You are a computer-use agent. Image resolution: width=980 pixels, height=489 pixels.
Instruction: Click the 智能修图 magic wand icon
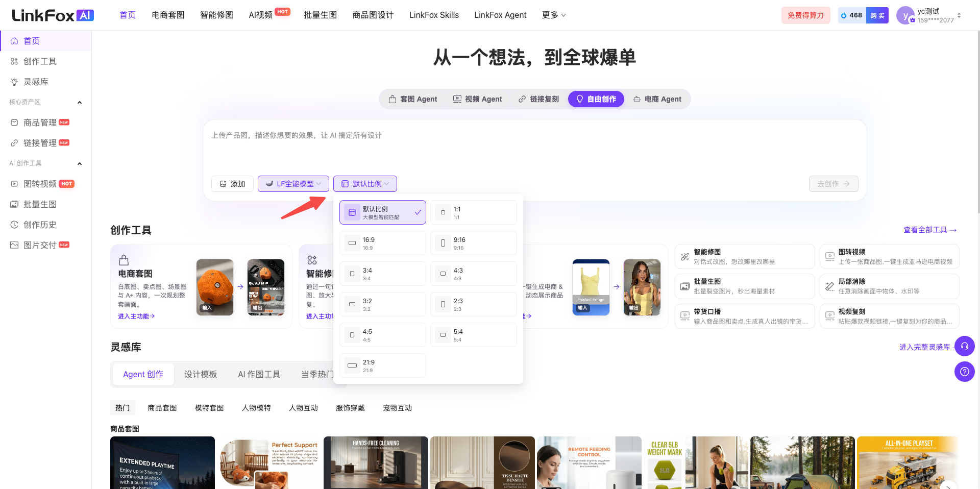point(685,257)
